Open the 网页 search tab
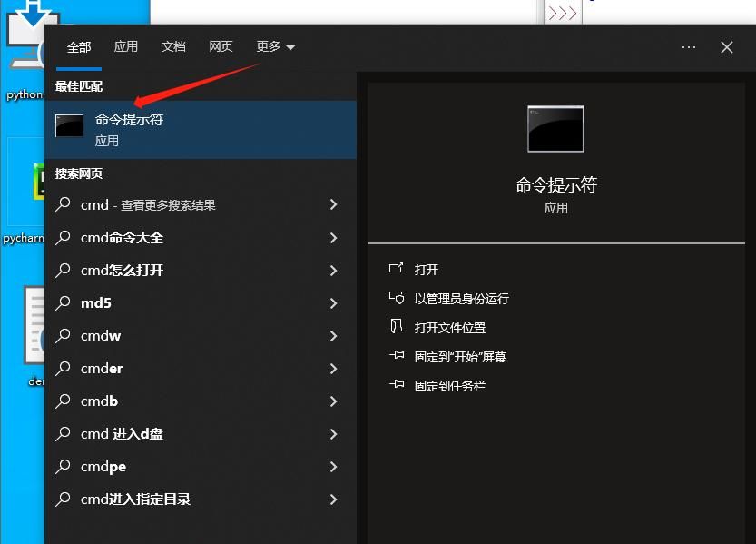 221,47
